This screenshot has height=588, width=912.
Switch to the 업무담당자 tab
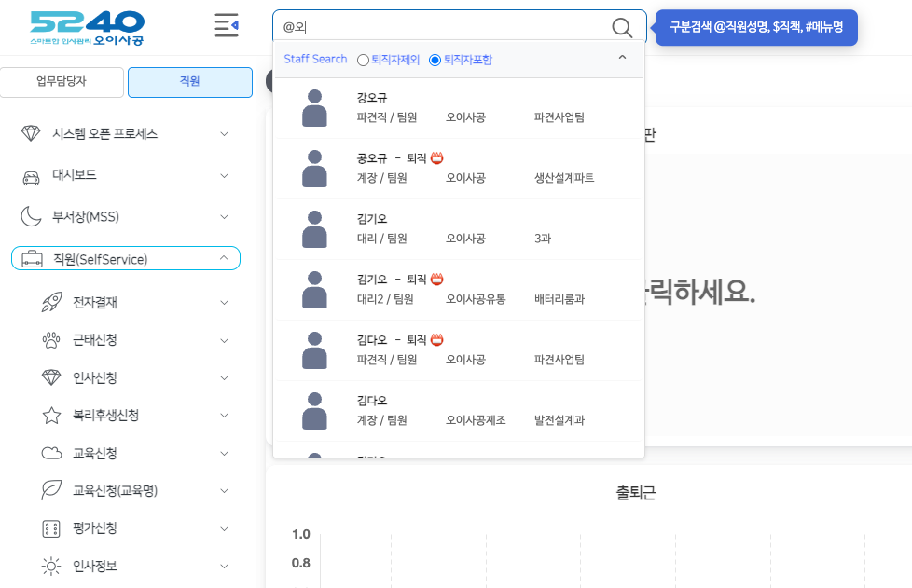click(x=62, y=82)
